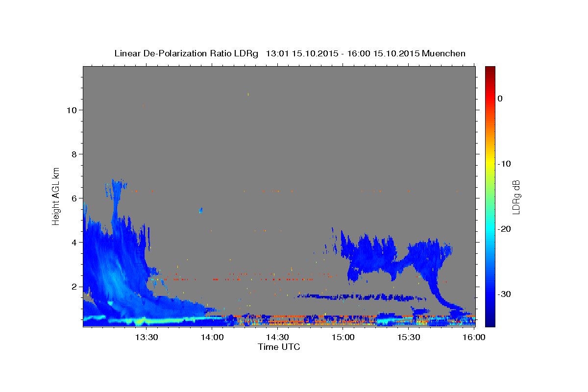Click the start time '13:01 15.10.2015' in title

click(301, 53)
